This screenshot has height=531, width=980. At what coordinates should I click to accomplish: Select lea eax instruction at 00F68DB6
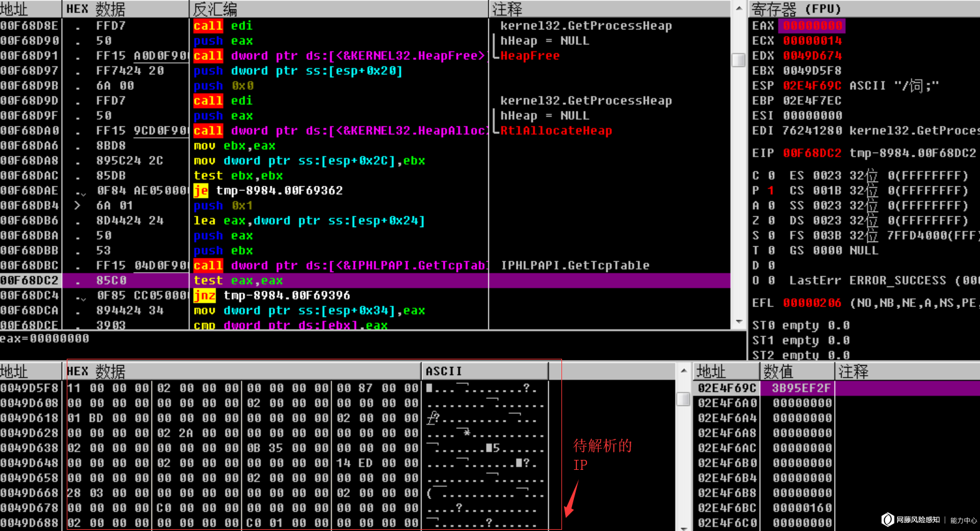(365, 220)
